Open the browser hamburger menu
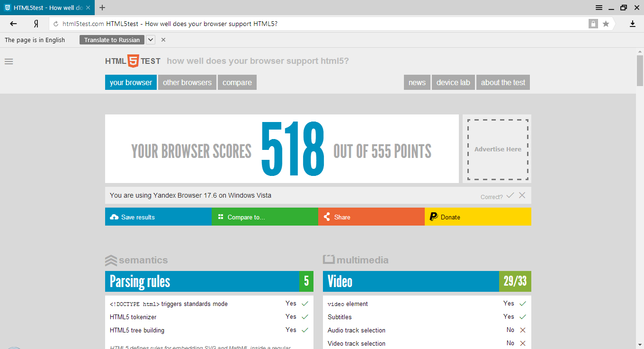Image resolution: width=644 pixels, height=349 pixels. 599,8
